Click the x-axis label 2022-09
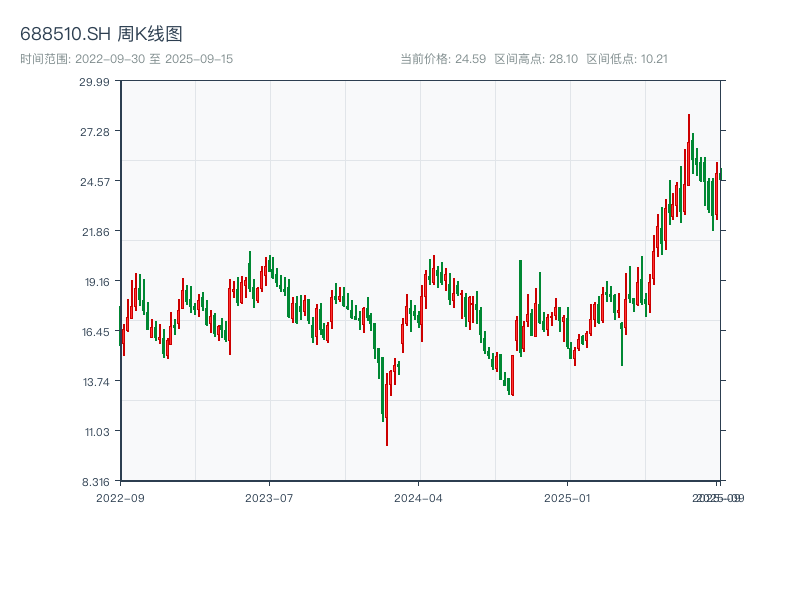 [x=120, y=498]
